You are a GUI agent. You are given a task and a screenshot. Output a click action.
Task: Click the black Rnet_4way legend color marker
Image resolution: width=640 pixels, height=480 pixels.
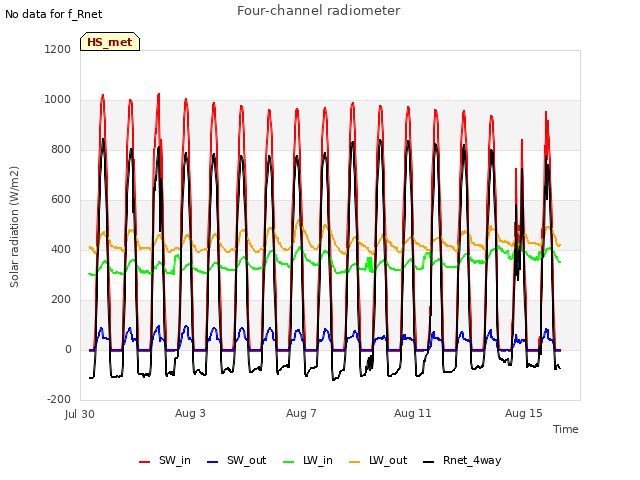point(429,462)
